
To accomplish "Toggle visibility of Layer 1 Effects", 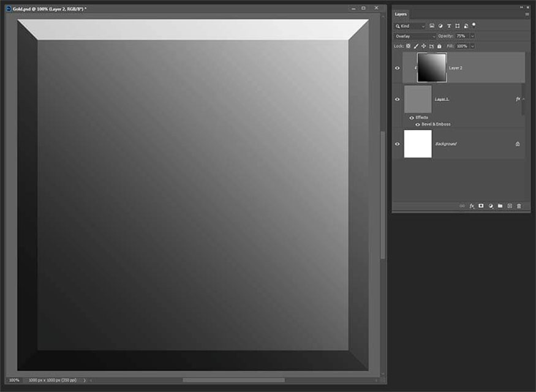I will click(x=412, y=118).
